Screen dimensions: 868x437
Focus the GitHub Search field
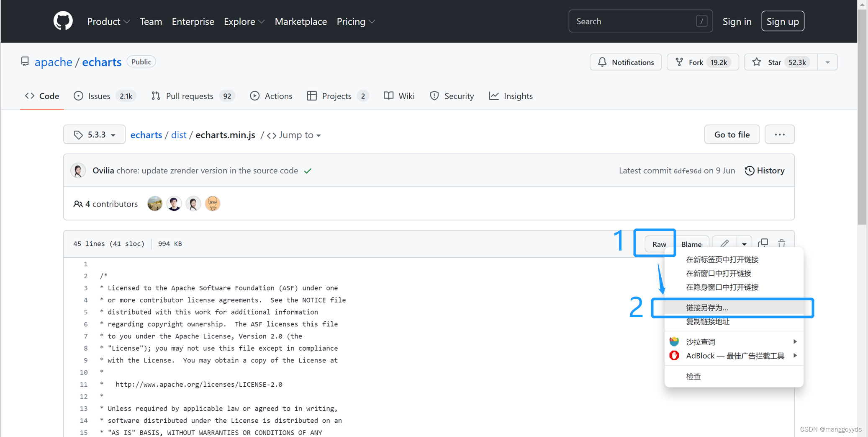(640, 21)
